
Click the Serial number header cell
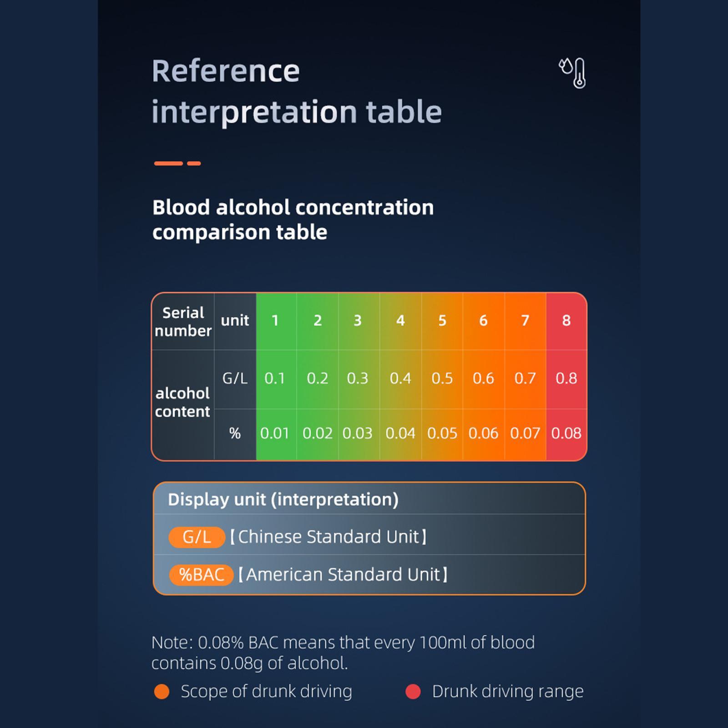(183, 322)
